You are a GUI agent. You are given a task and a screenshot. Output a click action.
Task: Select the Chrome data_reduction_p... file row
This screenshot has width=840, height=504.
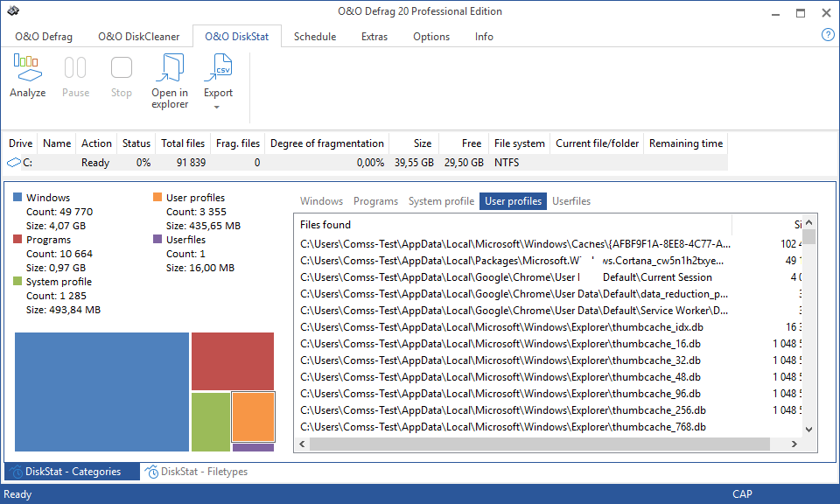(549, 294)
